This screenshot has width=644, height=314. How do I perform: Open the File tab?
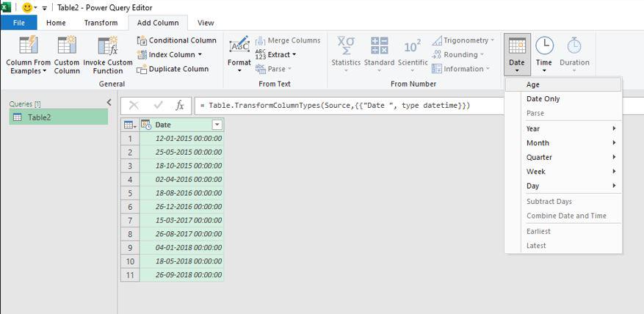[19, 23]
